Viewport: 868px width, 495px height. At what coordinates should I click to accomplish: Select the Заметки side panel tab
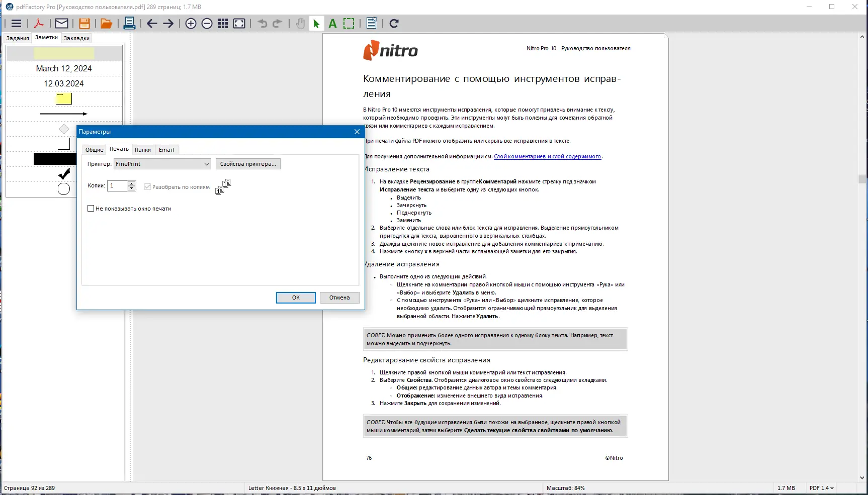(x=46, y=38)
